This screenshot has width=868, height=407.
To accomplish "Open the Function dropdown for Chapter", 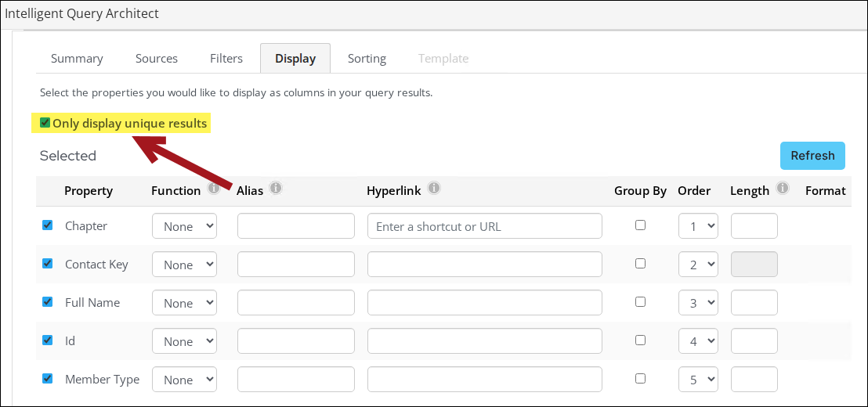I will [x=184, y=226].
